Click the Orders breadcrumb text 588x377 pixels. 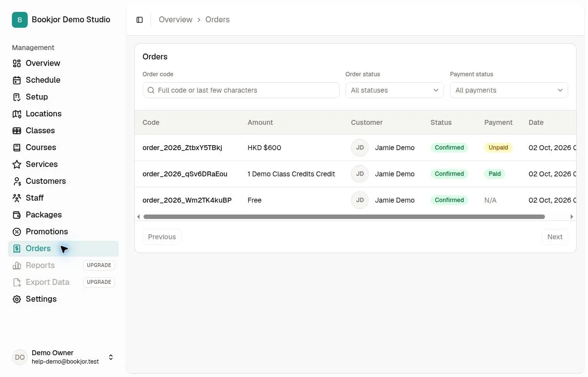click(217, 19)
